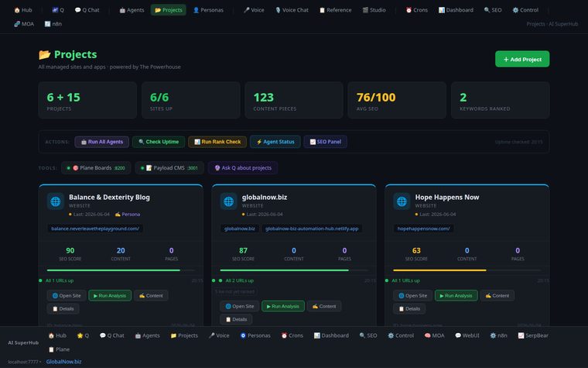Open Site for globalnow.biz
This screenshot has height=368, width=588.
coord(240,307)
